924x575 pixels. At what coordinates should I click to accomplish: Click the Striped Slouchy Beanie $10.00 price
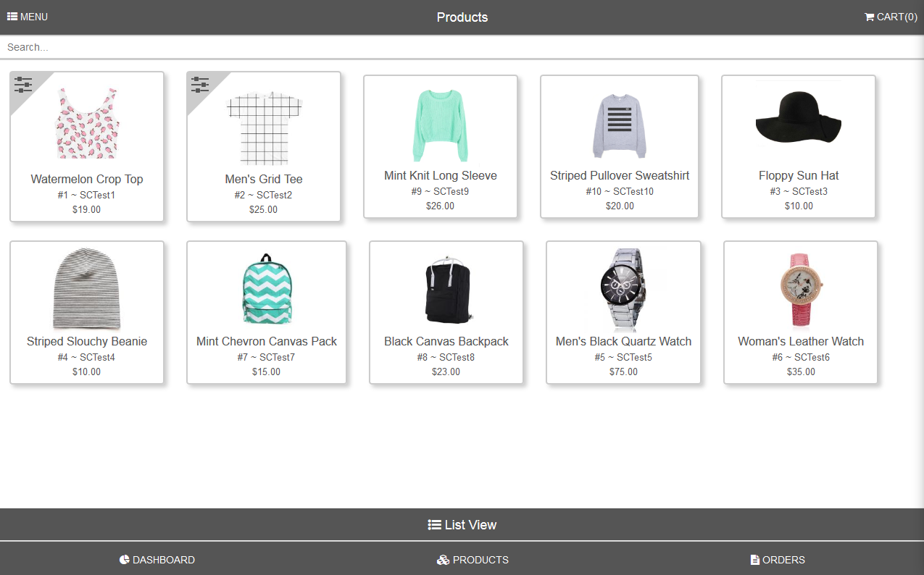click(x=87, y=372)
